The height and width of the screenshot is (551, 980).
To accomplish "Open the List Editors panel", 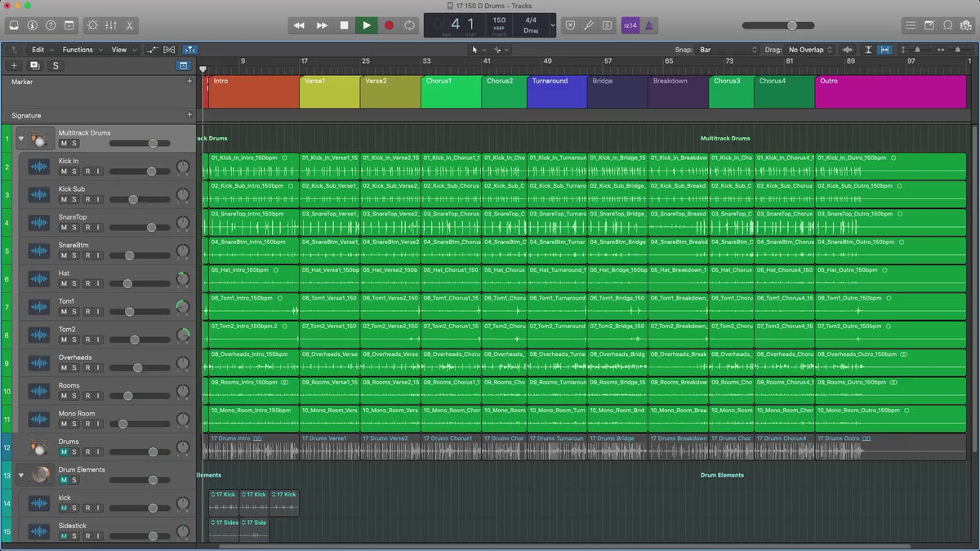I will tap(911, 25).
